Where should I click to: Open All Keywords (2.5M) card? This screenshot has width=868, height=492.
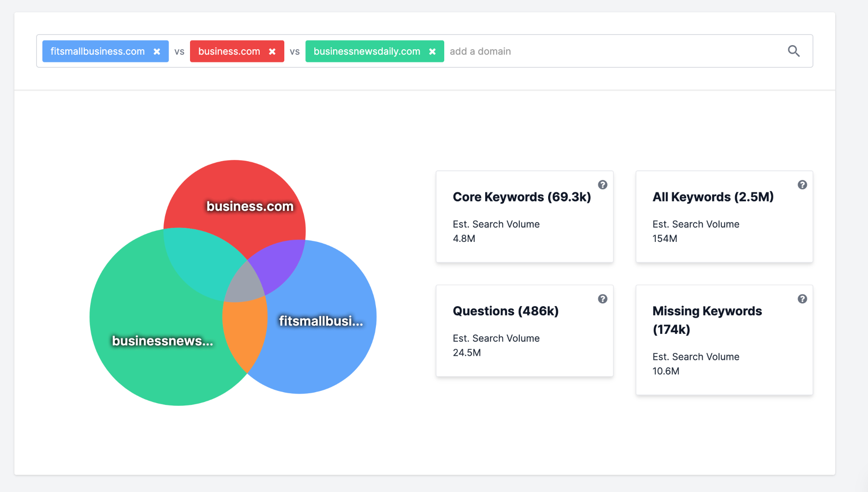pos(724,216)
